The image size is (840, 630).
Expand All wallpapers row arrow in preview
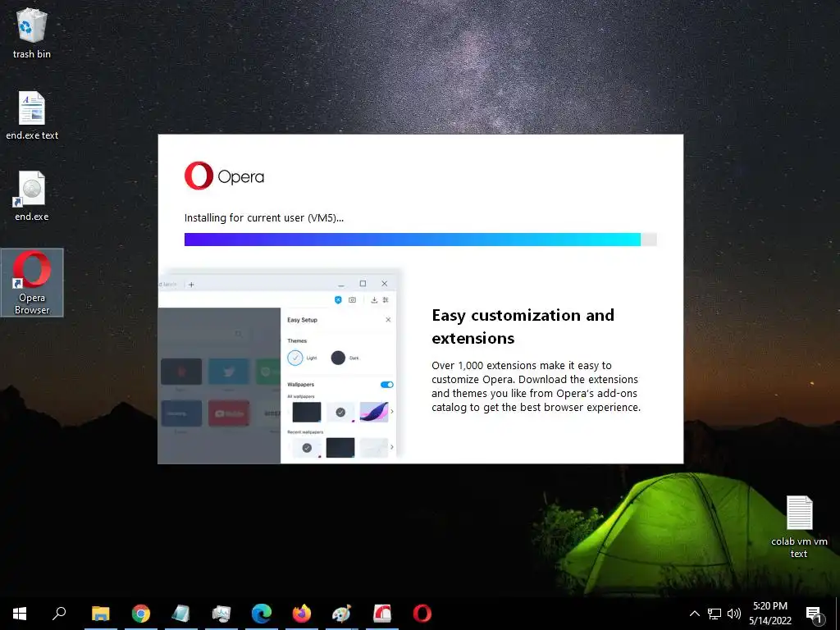coord(391,412)
